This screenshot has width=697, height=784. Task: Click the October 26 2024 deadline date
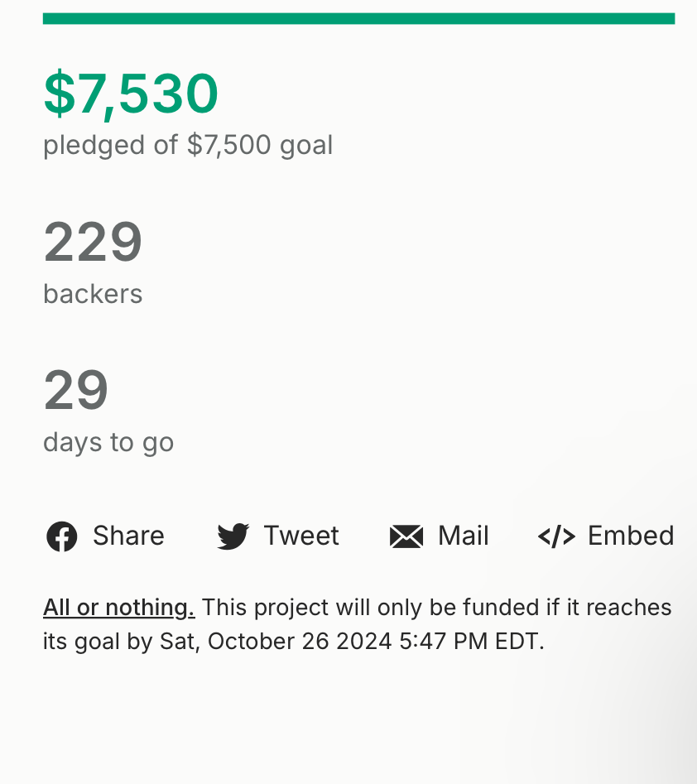tap(300, 642)
